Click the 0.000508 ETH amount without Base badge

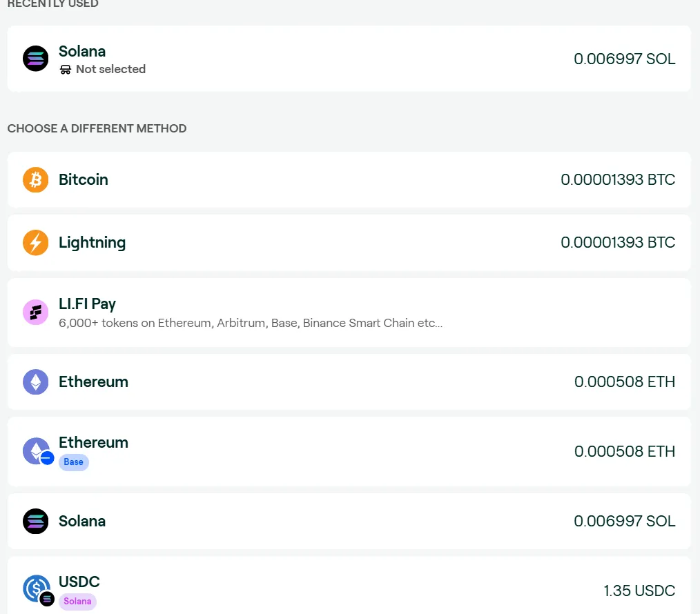625,382
